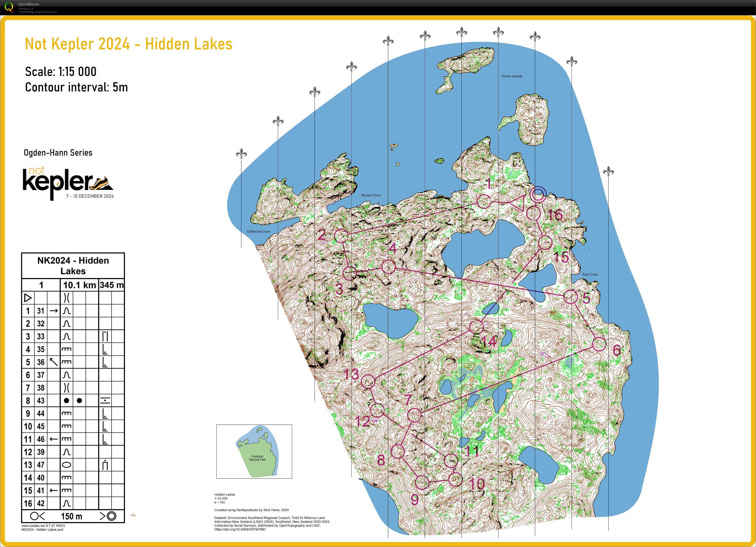Click the "www.condes.net 9.7.27 PAPO" text
Viewport: 756px width, 547px height.
tap(43, 526)
